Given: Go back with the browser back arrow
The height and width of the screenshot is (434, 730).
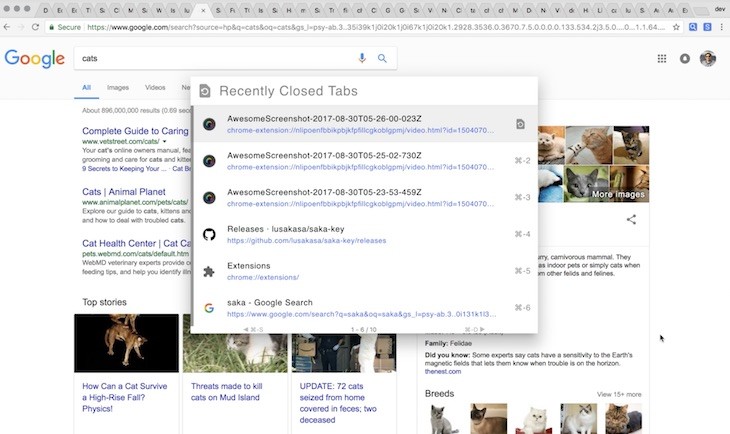Looking at the screenshot, I should click(x=7, y=27).
